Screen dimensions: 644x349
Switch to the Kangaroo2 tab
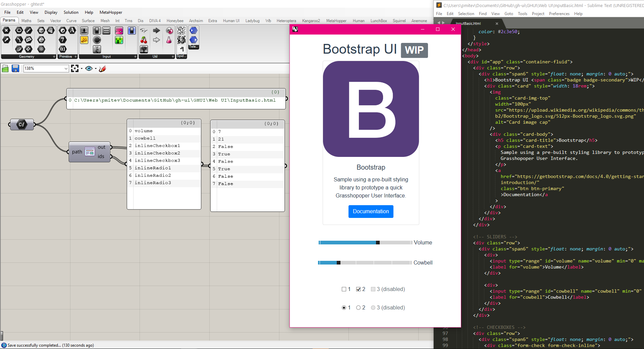[311, 21]
